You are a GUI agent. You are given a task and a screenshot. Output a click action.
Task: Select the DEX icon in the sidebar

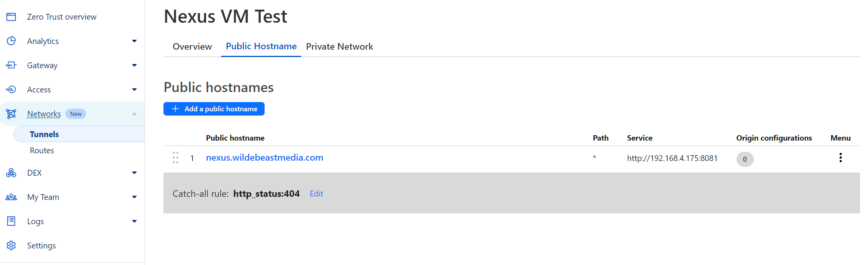(11, 173)
